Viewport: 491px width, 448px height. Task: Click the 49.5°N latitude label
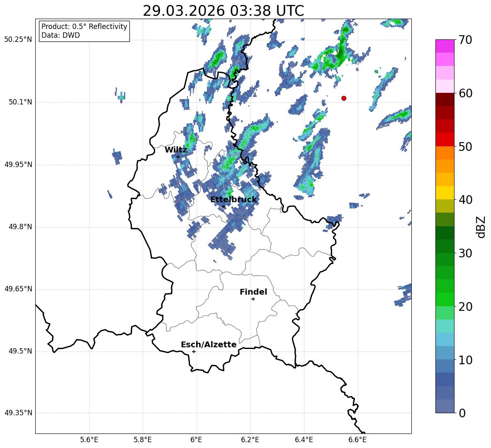pos(20,351)
